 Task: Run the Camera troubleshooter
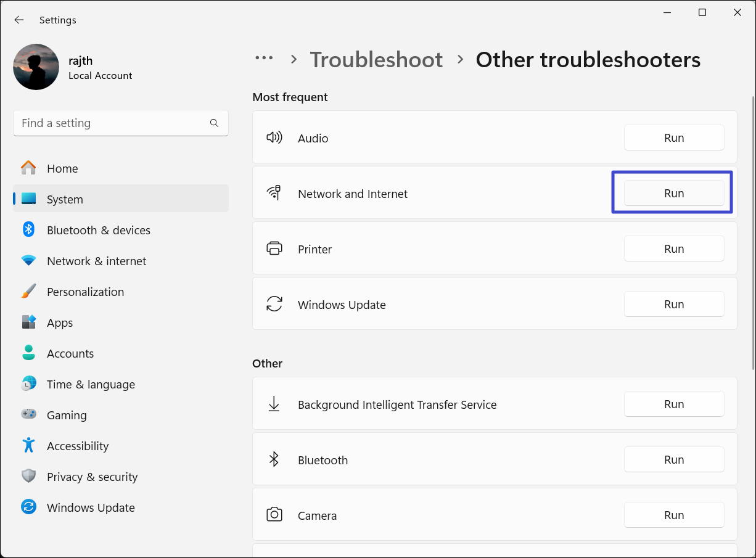point(673,515)
